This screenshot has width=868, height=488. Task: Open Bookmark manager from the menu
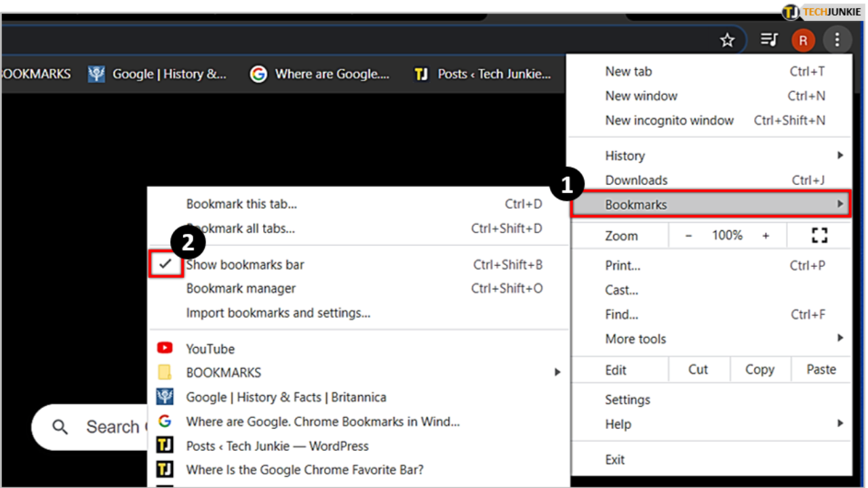coord(241,288)
